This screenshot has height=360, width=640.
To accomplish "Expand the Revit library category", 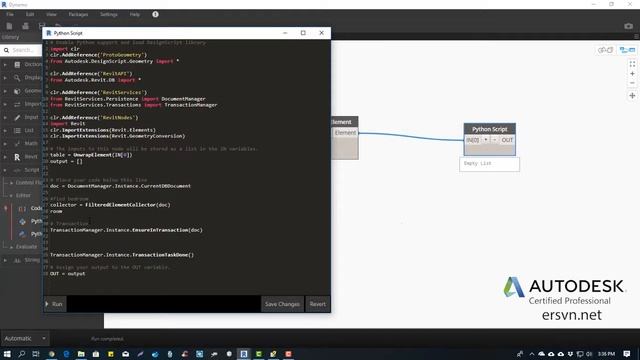I will (5, 157).
